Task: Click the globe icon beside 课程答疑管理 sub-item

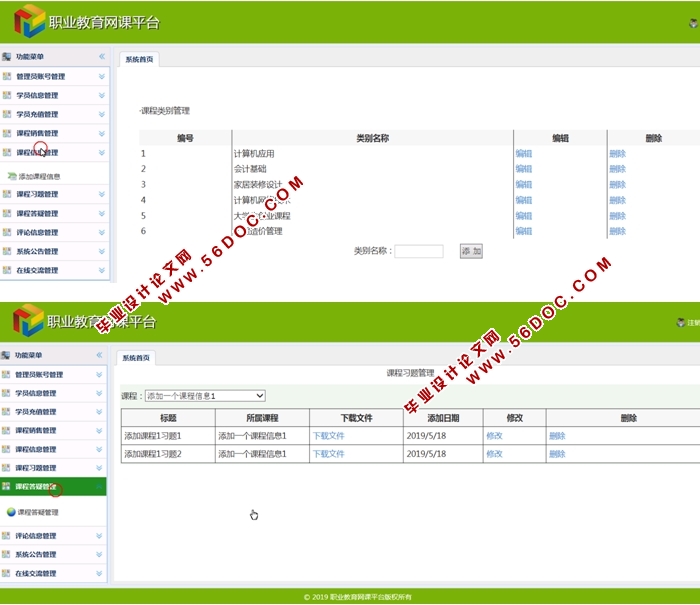Action: [11, 512]
